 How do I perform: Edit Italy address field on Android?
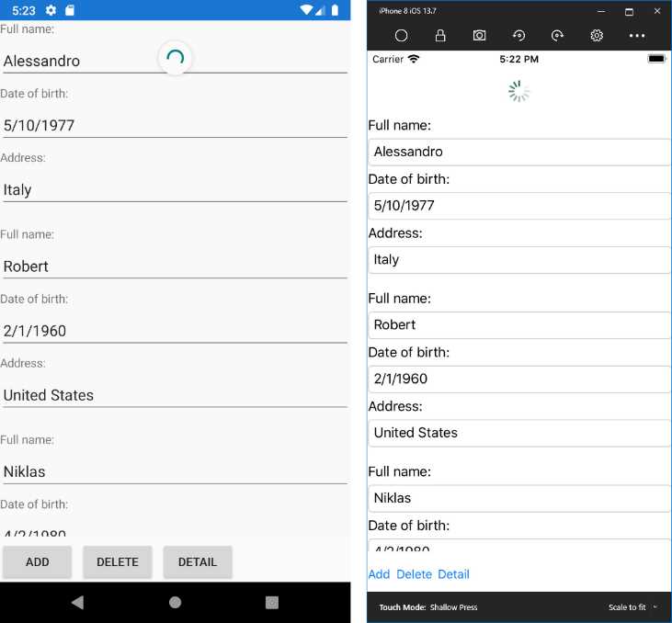(175, 189)
